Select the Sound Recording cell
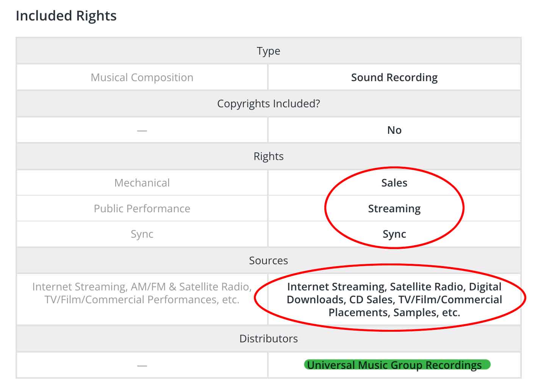 click(x=394, y=77)
